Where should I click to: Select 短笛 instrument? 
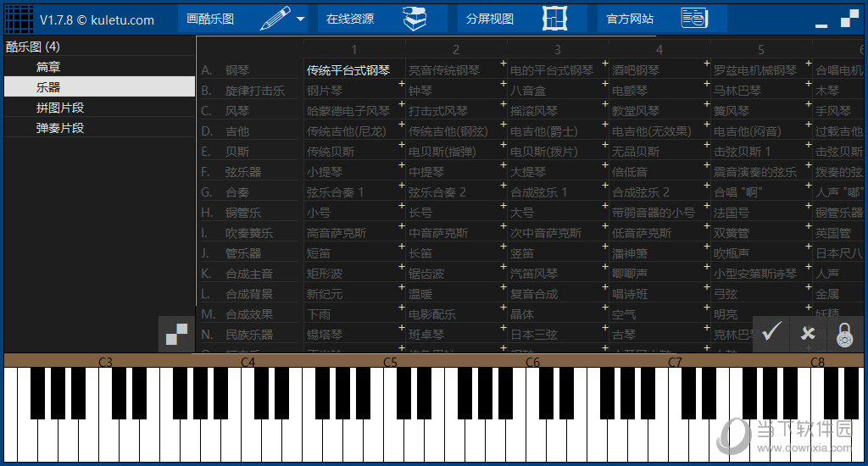[319, 253]
